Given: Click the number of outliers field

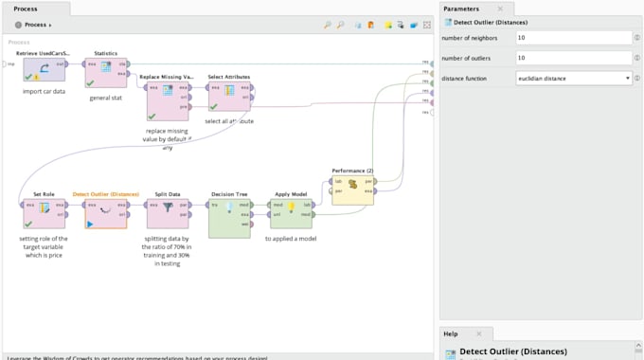Looking at the screenshot, I should (x=574, y=58).
